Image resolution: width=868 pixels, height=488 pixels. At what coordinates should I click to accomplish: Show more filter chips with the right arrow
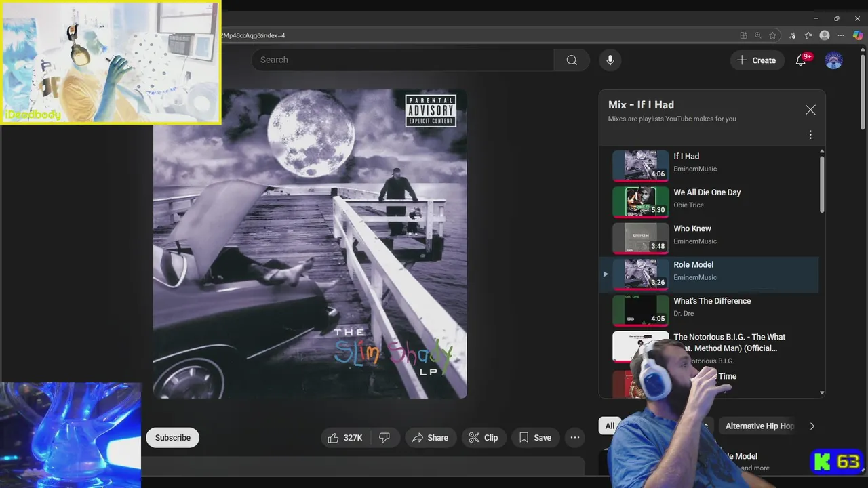[812, 426]
